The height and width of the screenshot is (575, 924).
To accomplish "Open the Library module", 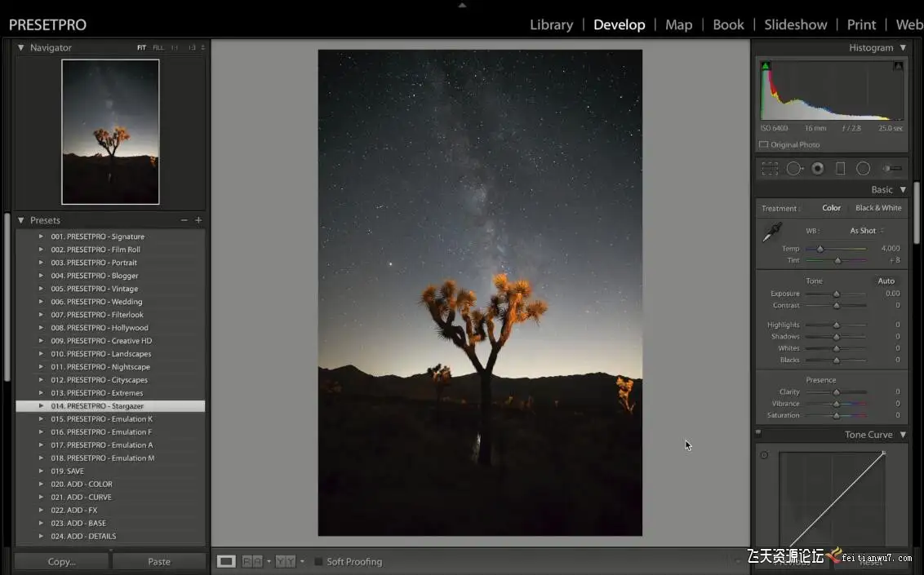I will [551, 24].
